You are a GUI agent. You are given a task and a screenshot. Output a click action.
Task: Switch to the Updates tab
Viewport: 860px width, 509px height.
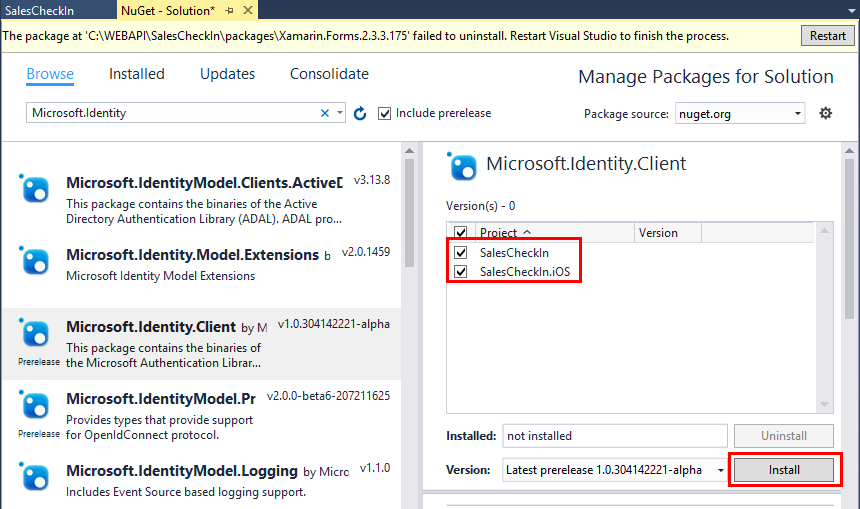pos(228,74)
